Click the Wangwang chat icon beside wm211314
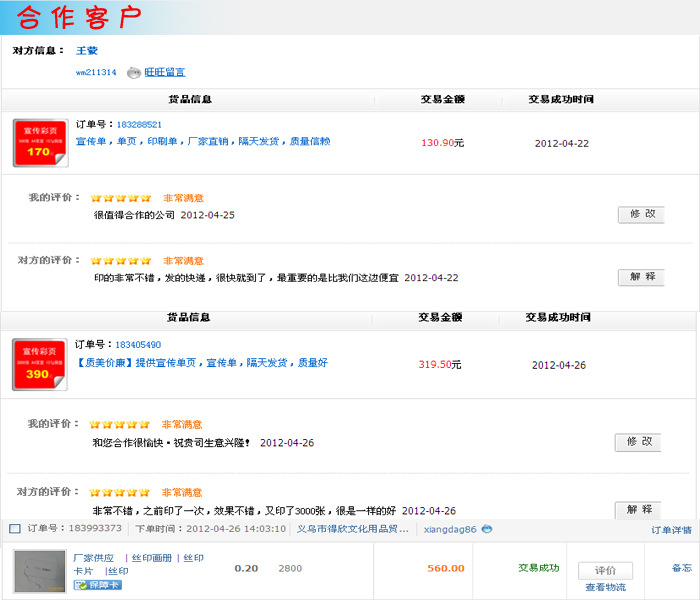The image size is (700, 600). [133, 72]
